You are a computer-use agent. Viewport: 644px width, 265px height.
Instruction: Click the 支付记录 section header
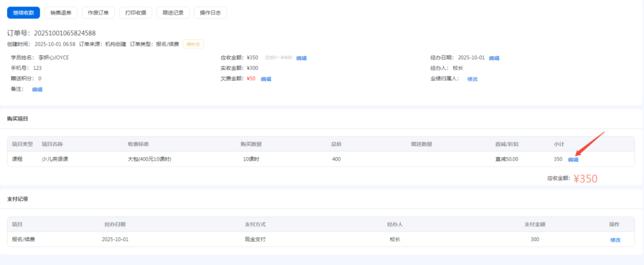click(17, 199)
